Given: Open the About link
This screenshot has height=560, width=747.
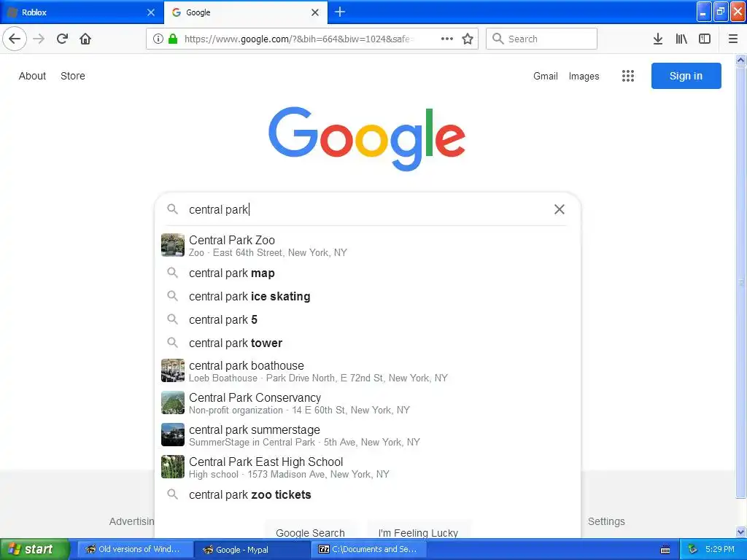Looking at the screenshot, I should click(32, 76).
